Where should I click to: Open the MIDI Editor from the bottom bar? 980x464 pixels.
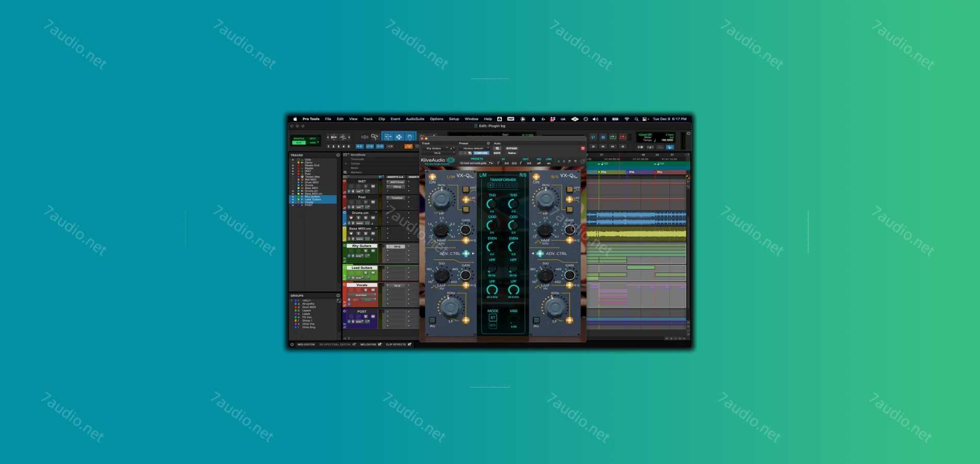point(306,344)
